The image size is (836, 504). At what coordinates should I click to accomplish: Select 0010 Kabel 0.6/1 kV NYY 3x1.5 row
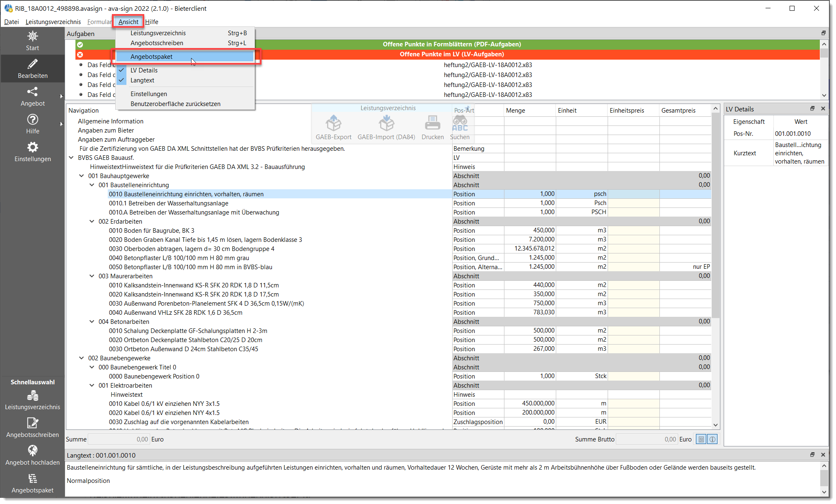[164, 404]
